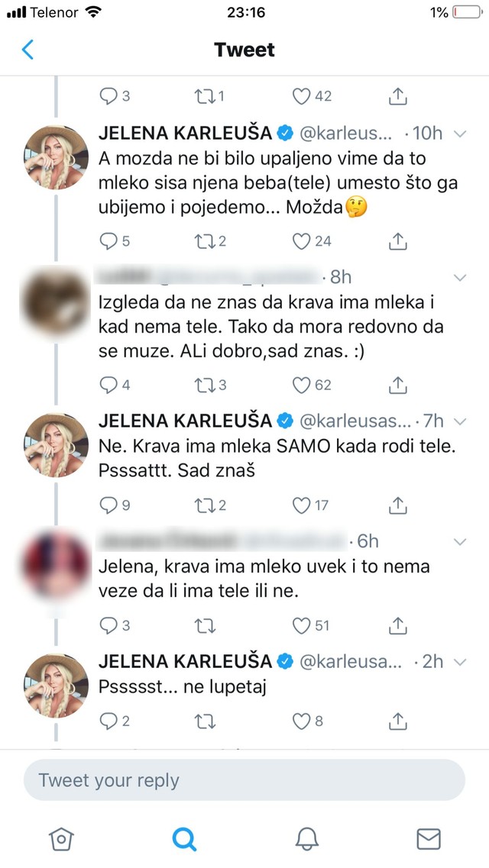Open the Search tab magnifier icon
The height and width of the screenshot is (868, 489).
click(x=183, y=838)
